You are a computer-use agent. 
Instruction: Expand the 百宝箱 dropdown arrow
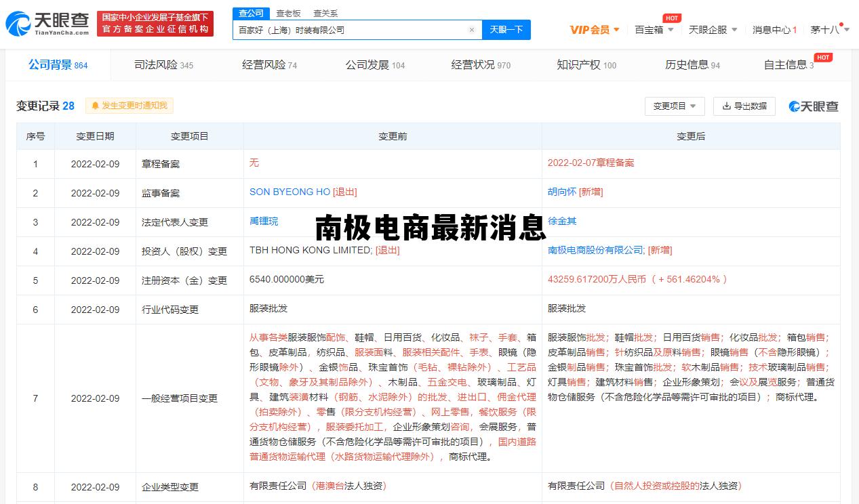[671, 30]
